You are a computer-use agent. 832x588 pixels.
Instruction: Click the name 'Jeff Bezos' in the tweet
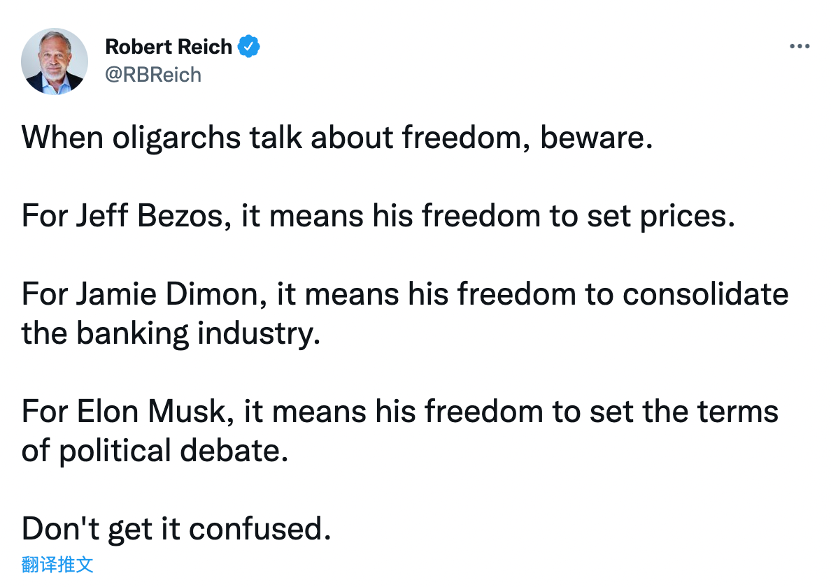150,217
